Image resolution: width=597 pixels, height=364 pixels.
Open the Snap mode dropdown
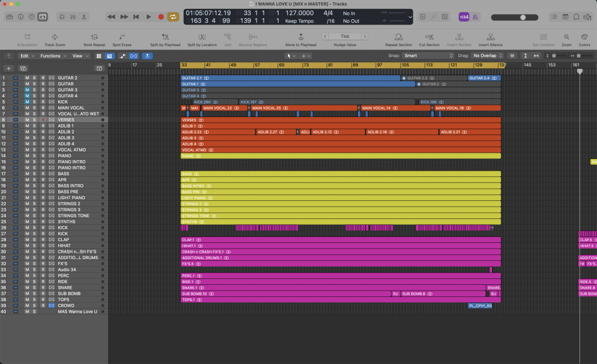pos(429,56)
